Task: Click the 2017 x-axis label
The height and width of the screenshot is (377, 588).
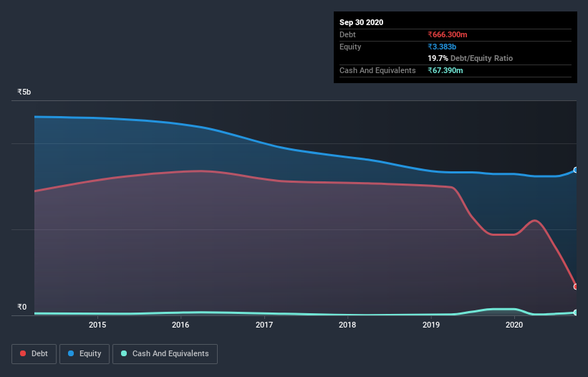Action: click(264, 325)
